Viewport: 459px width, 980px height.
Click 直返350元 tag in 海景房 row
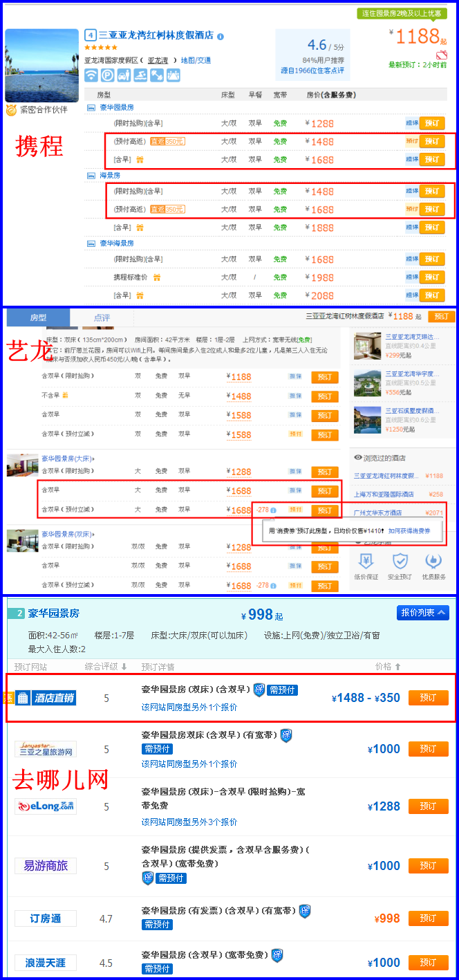(167, 209)
